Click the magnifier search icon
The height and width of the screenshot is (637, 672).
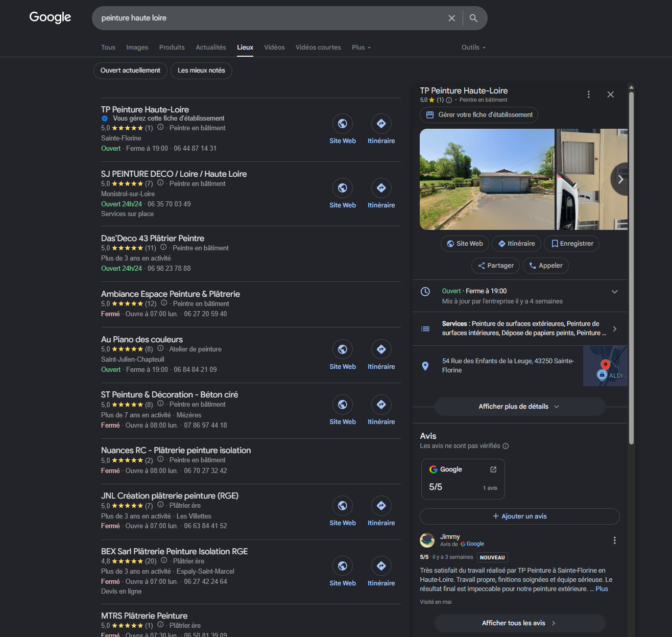click(473, 18)
